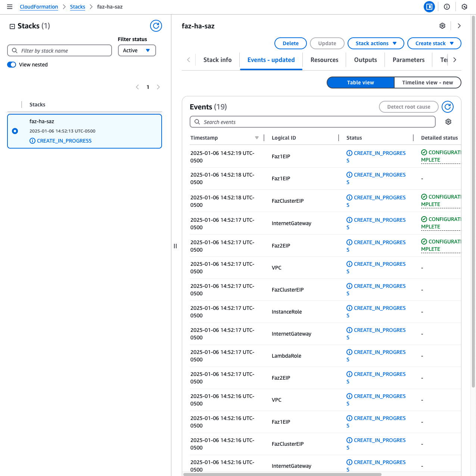Screen dimensions: 476x476
Task: Click CREATE_IN_PROGRESS status of faz-ha-saz stack
Action: pyautogui.click(x=64, y=141)
